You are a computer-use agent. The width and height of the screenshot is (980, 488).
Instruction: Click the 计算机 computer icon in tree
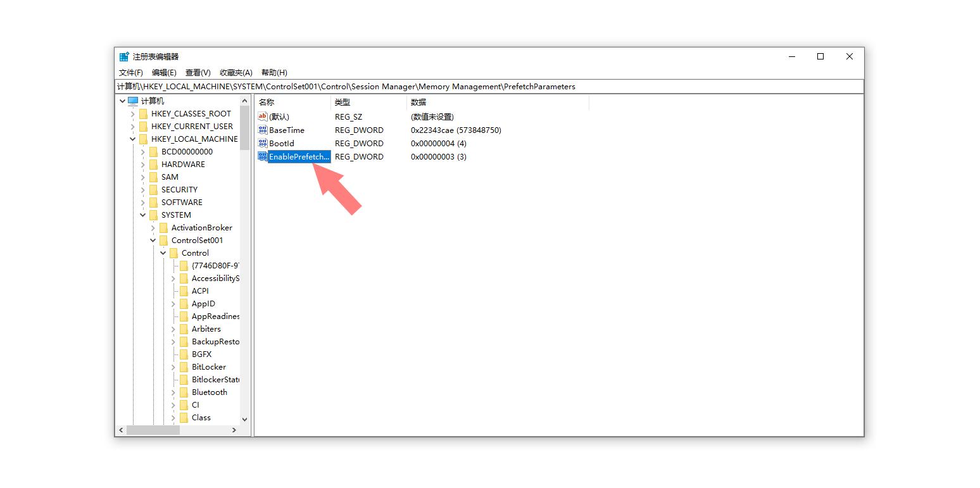(x=133, y=101)
